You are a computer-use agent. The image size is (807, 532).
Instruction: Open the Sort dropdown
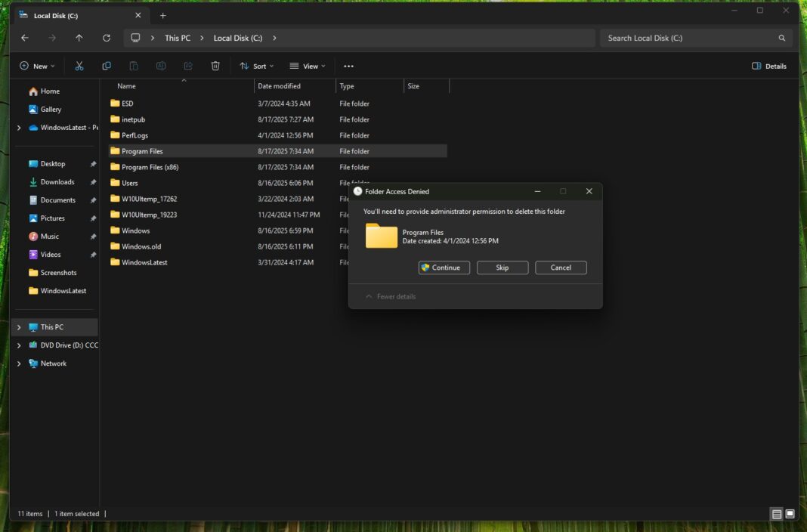(257, 66)
